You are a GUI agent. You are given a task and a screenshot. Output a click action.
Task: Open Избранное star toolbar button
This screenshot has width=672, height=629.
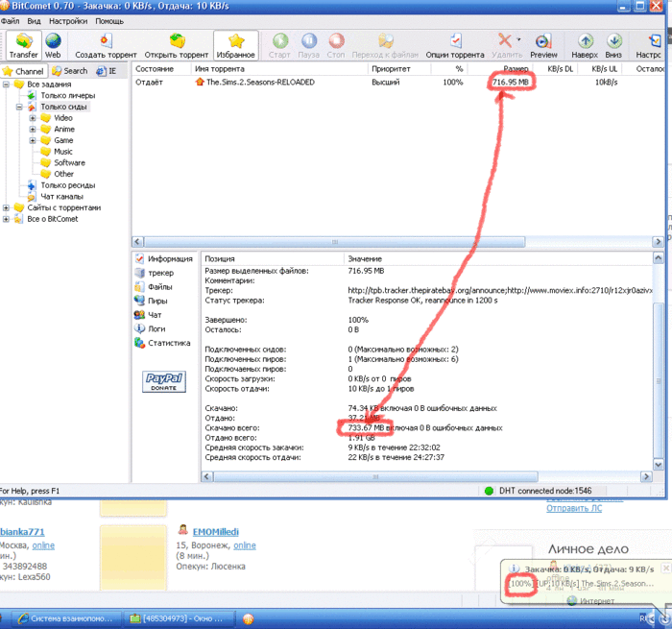click(236, 45)
